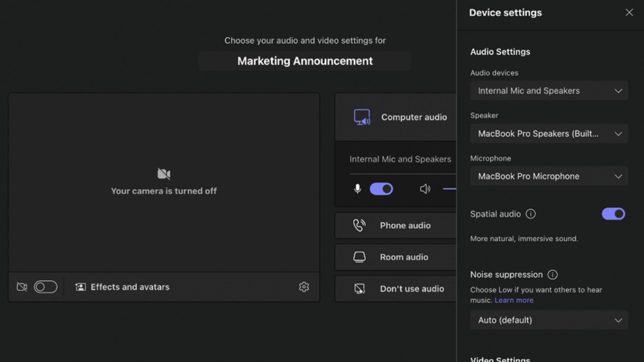Click the speaker volume icon
Image resolution: width=644 pixels, height=362 pixels.
tap(425, 189)
